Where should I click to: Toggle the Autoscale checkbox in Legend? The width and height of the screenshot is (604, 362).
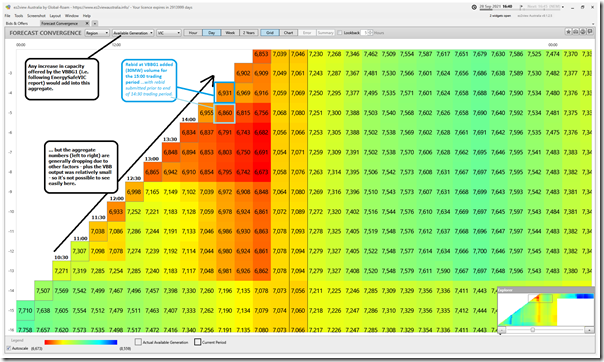click(x=9, y=348)
